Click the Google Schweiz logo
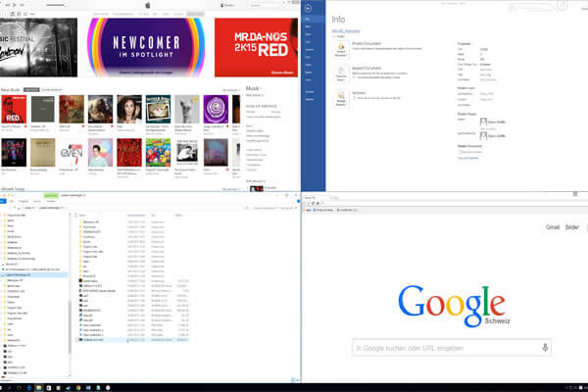 [x=454, y=306]
